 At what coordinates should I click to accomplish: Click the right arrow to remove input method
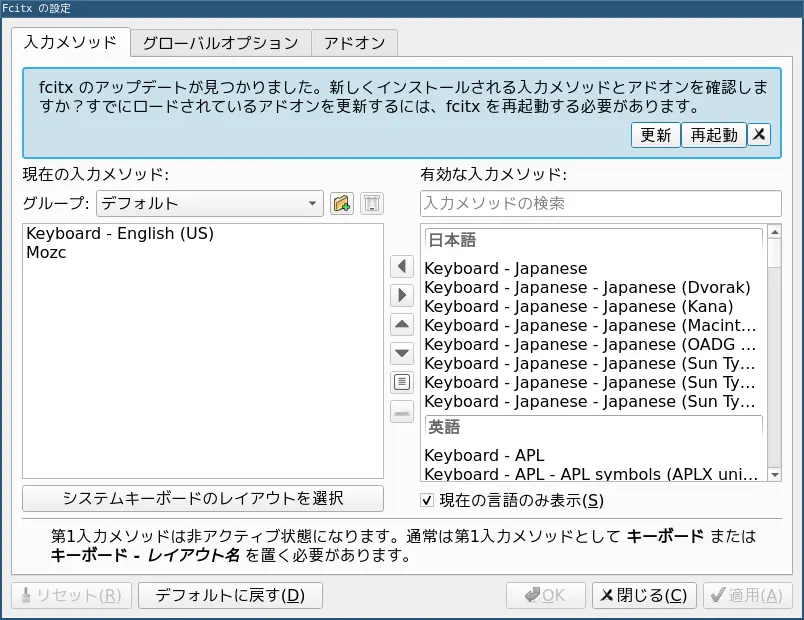coord(402,295)
